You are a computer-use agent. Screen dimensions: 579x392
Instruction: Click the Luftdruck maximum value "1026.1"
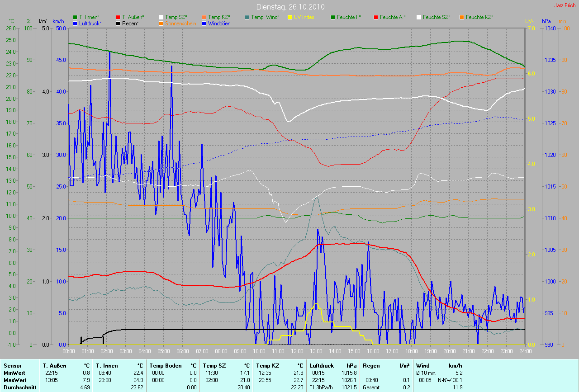tap(349, 380)
